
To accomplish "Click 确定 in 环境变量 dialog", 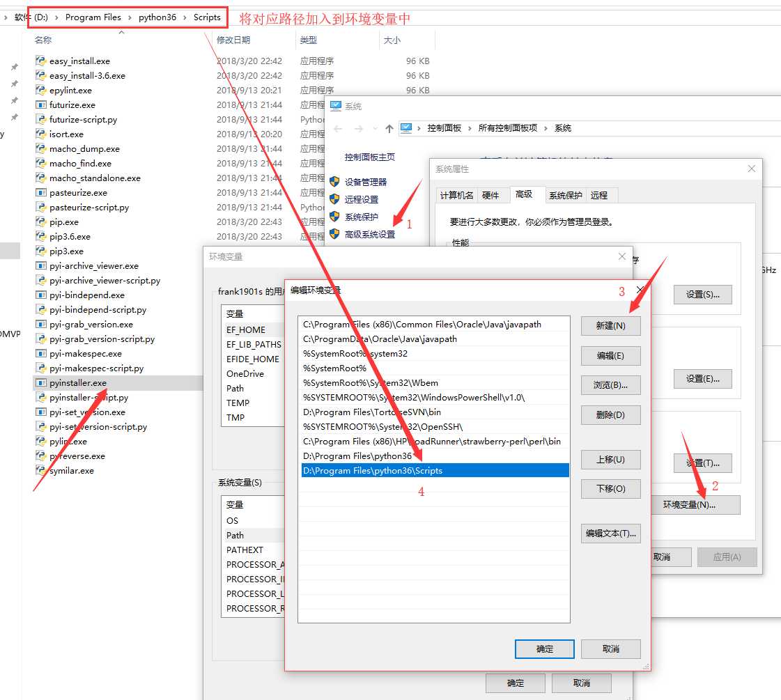I will click(x=516, y=683).
